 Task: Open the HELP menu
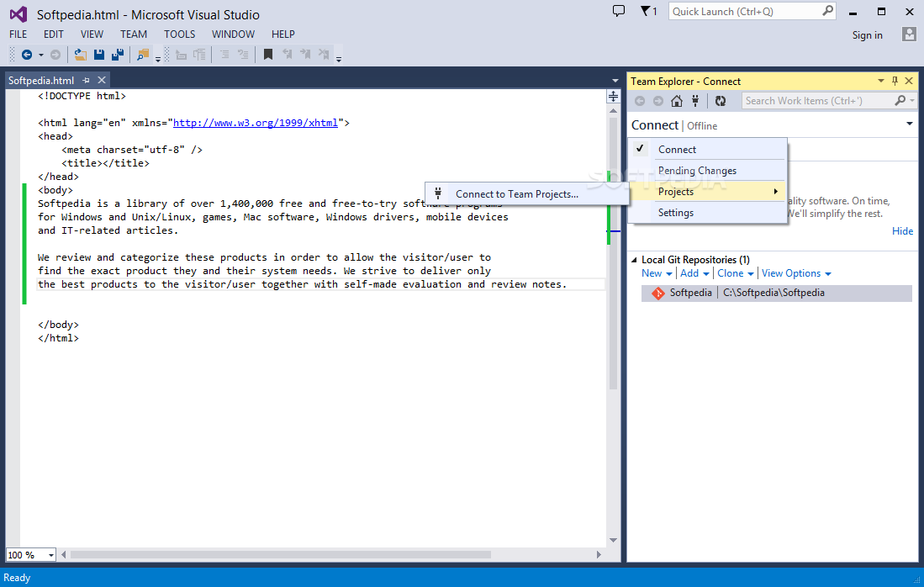282,34
